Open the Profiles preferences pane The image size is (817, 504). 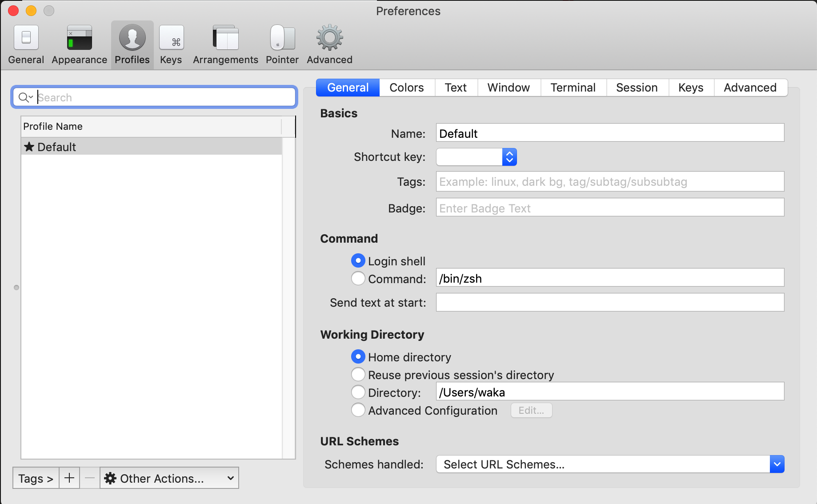132,44
